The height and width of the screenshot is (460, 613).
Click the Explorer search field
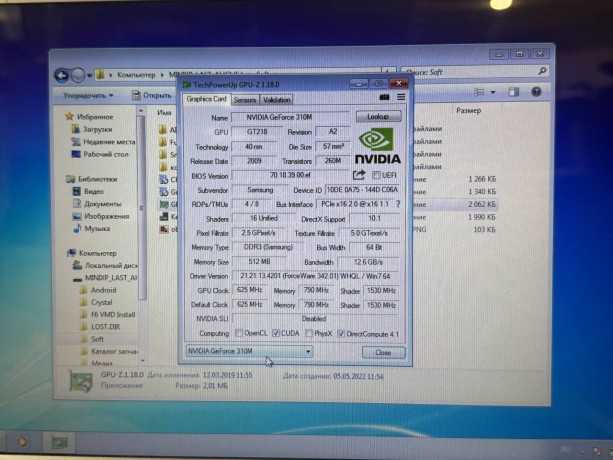click(474, 72)
